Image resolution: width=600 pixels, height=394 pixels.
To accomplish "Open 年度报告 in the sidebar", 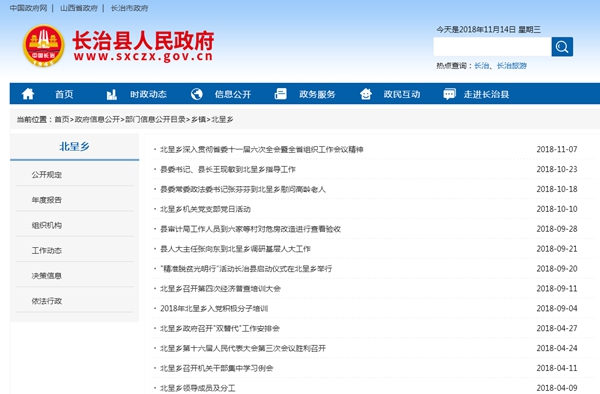I will (x=47, y=200).
